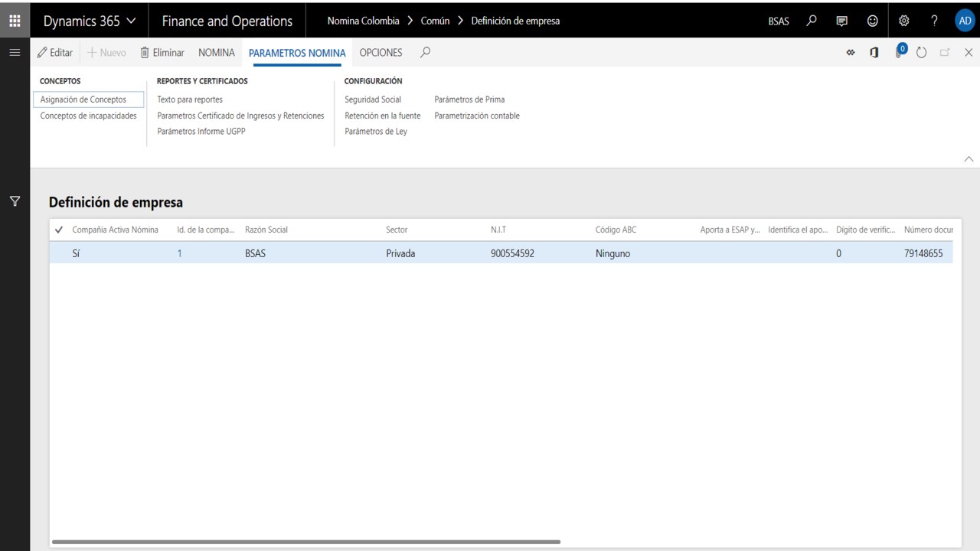
Task: Open Retención en la fuente
Action: (x=383, y=116)
